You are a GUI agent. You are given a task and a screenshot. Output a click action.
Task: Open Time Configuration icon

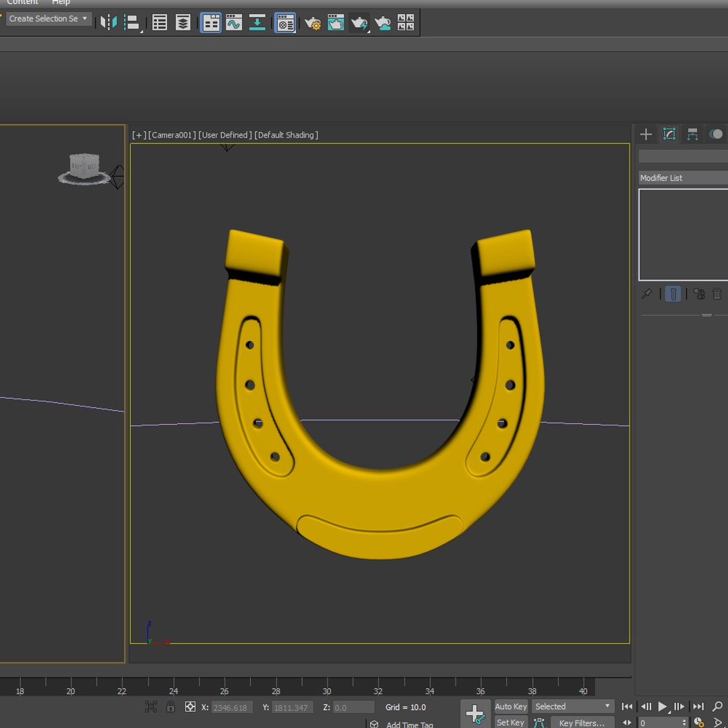(699, 723)
